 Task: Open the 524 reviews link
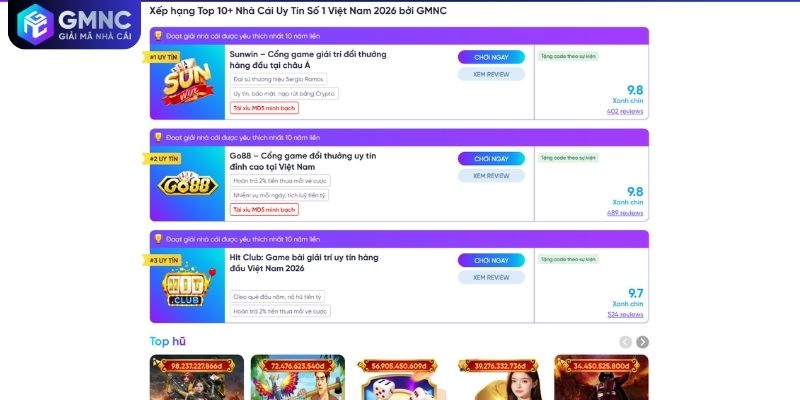tap(626, 314)
